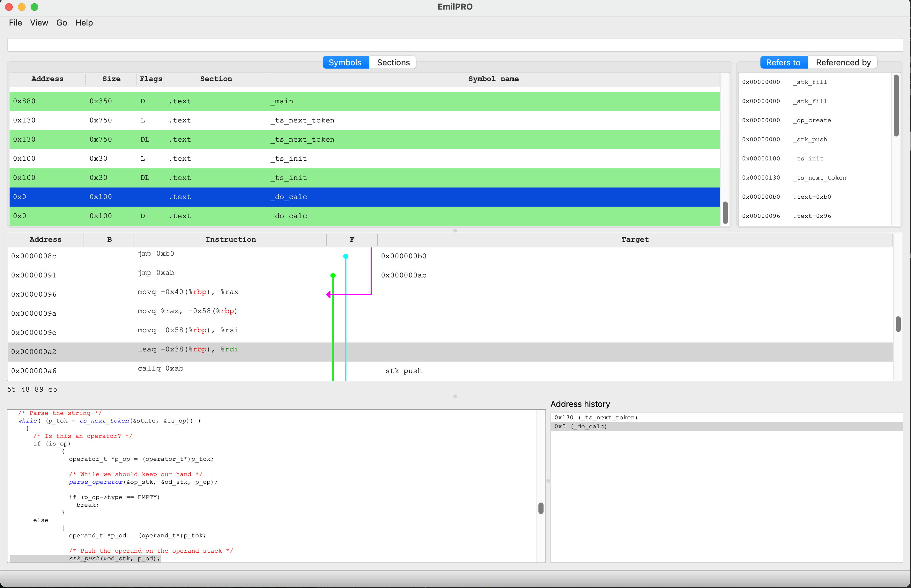Switch to the Sections tab
911x588 pixels.
393,62
